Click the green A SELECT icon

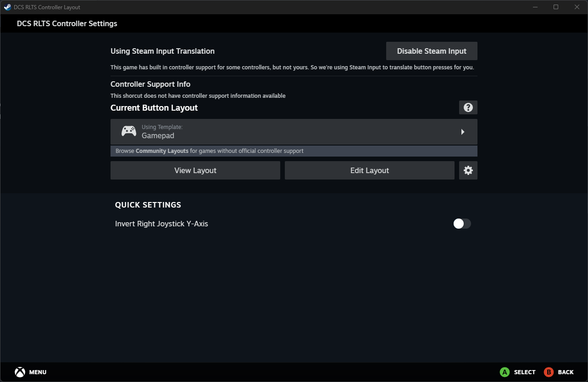pyautogui.click(x=505, y=372)
